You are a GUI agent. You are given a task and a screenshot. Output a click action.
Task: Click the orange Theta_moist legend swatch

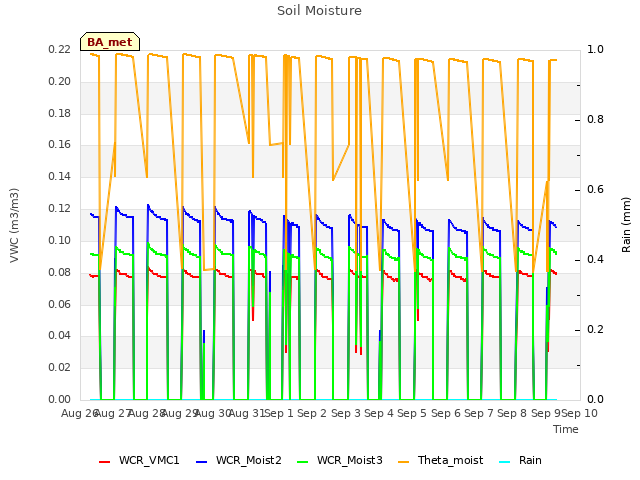click(x=403, y=462)
